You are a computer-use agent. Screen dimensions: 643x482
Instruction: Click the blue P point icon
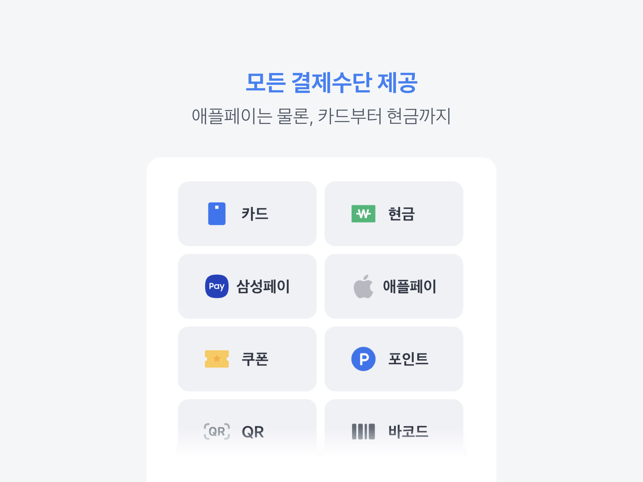coord(363,359)
